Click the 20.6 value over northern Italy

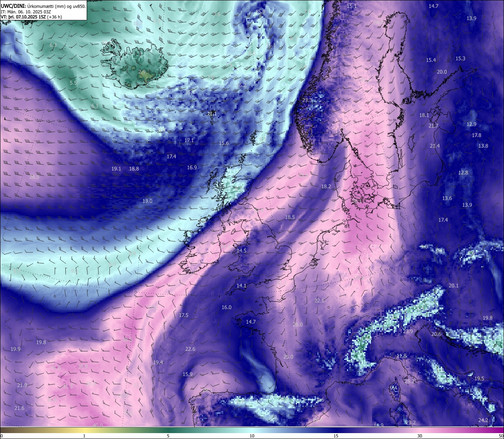[436, 334]
